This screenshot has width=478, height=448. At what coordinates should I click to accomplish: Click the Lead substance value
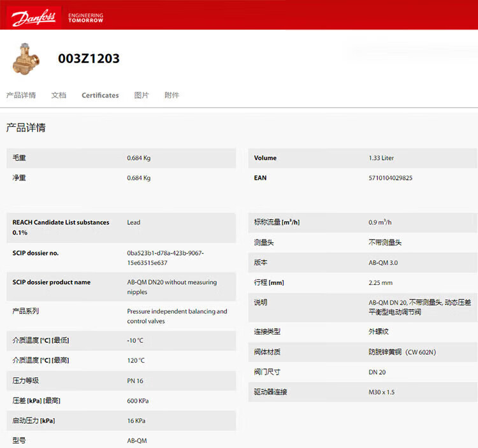tap(134, 222)
